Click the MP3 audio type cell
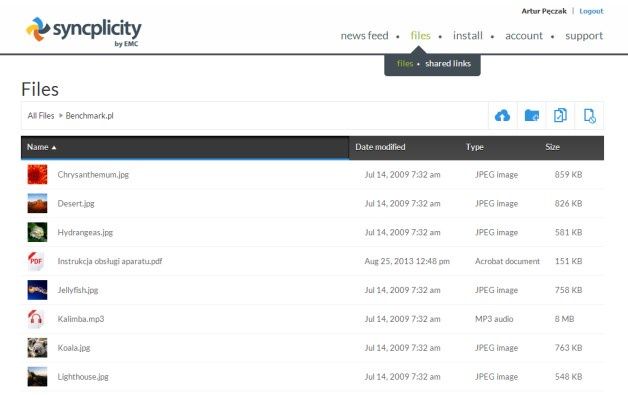Viewport: 628px width, 395px height. (494, 319)
